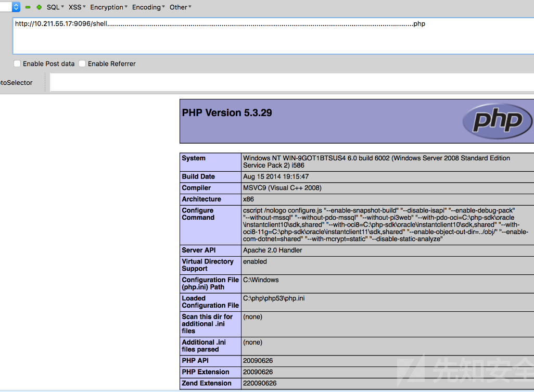This screenshot has height=392, width=534.
Task: Click the Server API value Apache 2.0 Handler
Action: pyautogui.click(x=272, y=250)
